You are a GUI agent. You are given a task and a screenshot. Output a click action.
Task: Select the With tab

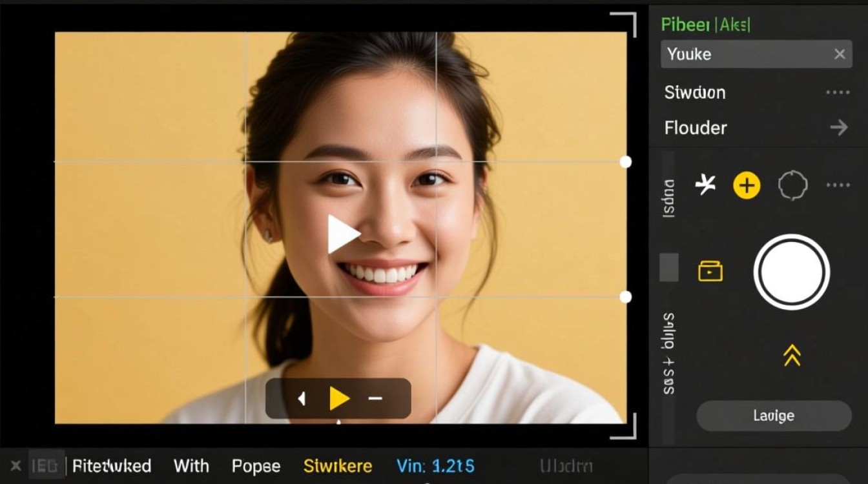[x=191, y=466]
